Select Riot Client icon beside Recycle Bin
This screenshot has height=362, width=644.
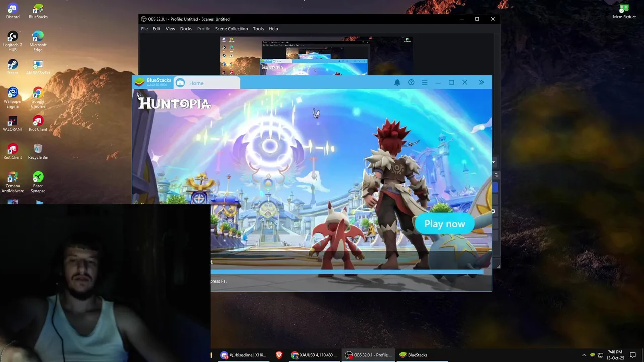coord(13,152)
